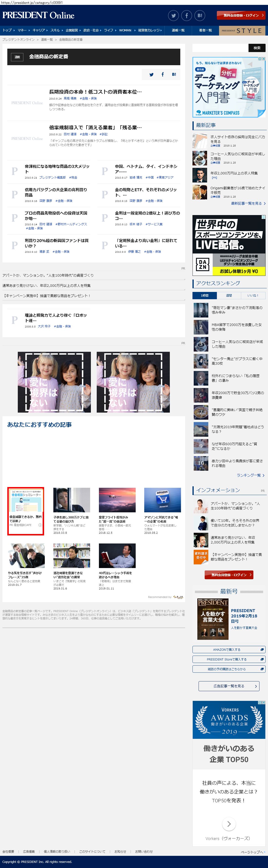Close the data marketing ad with X icon

pos(264,59)
